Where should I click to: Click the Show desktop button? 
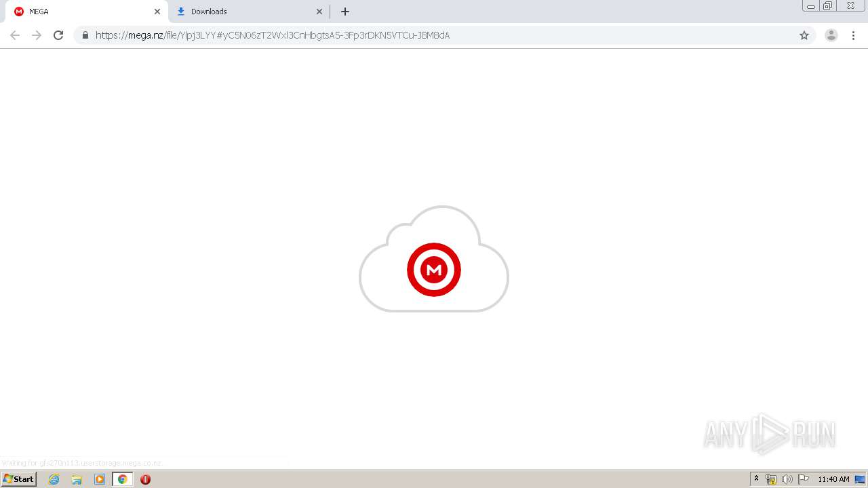click(x=861, y=479)
